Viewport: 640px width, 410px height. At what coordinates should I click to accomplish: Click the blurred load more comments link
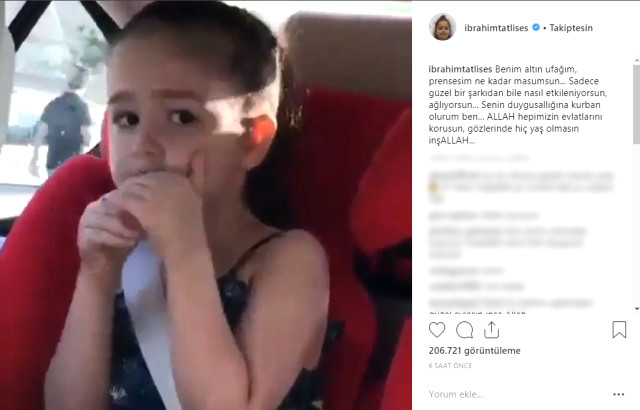coord(478,158)
